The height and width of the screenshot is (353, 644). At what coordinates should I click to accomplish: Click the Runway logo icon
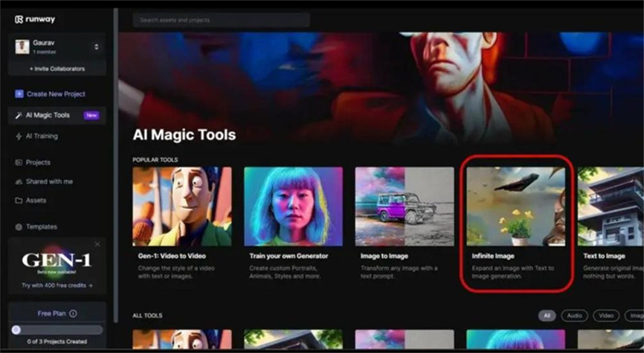[19, 18]
